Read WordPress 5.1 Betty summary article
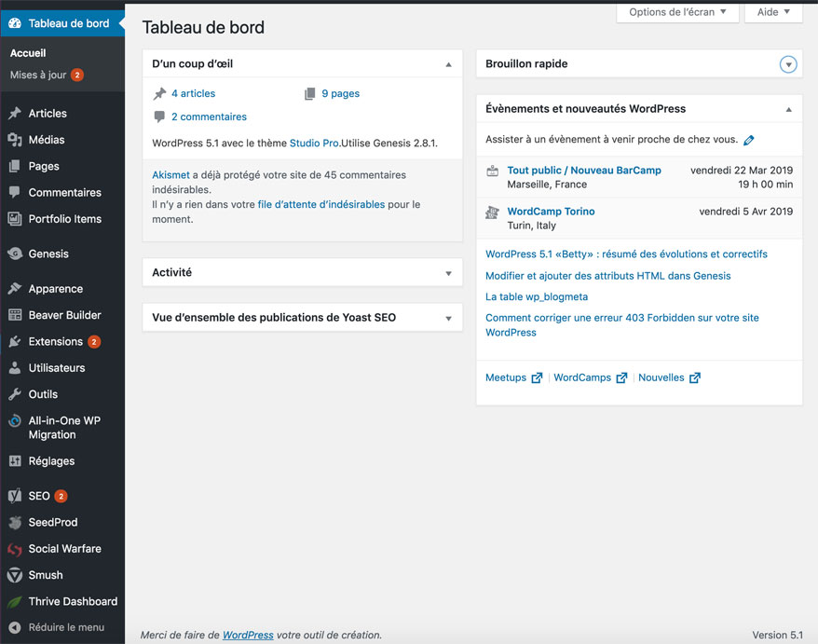The width and height of the screenshot is (818, 644). pyautogui.click(x=626, y=254)
